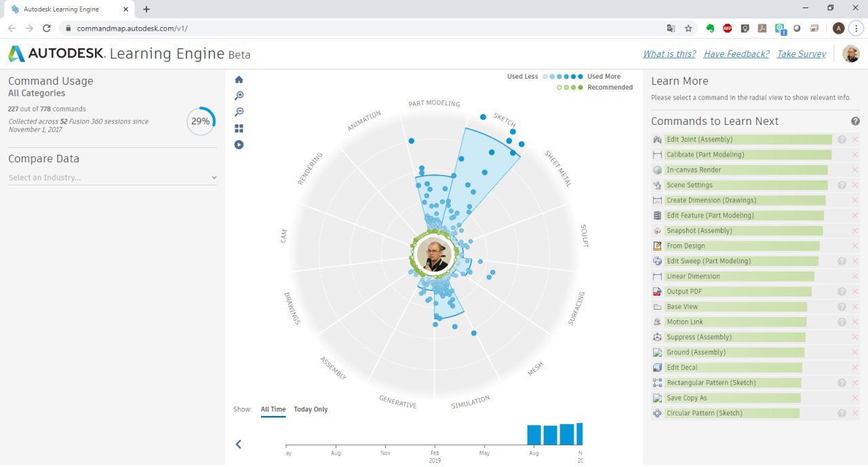Click the browser address bar URL

coord(132,29)
